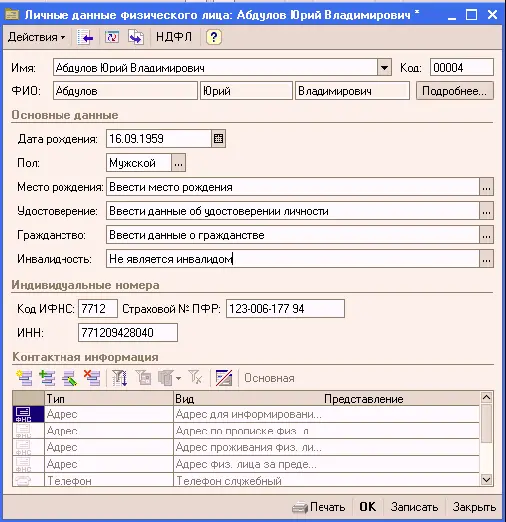Click the reread/refresh data toolbar icon
The width and height of the screenshot is (506, 522).
(112, 37)
